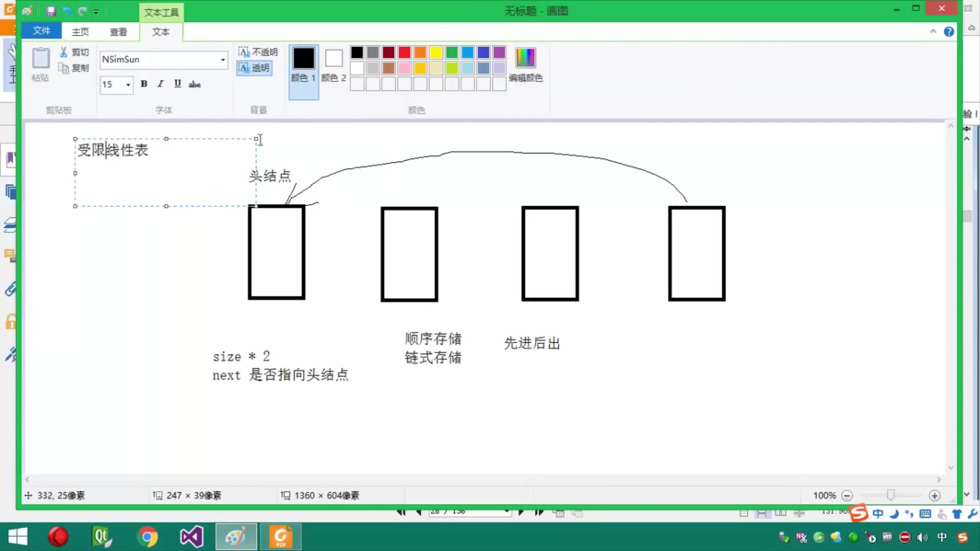Pick the red color swatch
Viewport: 980px width, 551px height.
tap(404, 52)
